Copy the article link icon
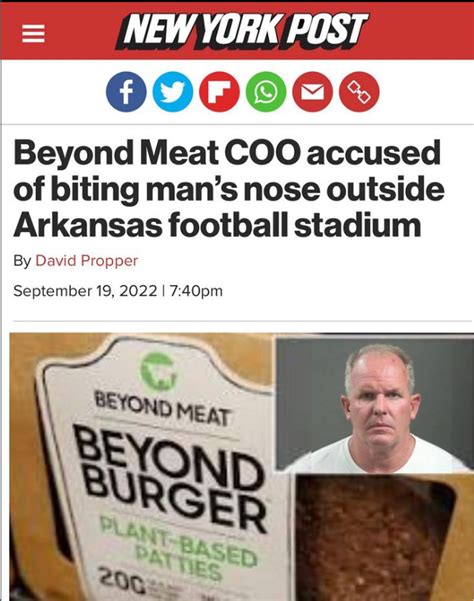 coord(359,92)
